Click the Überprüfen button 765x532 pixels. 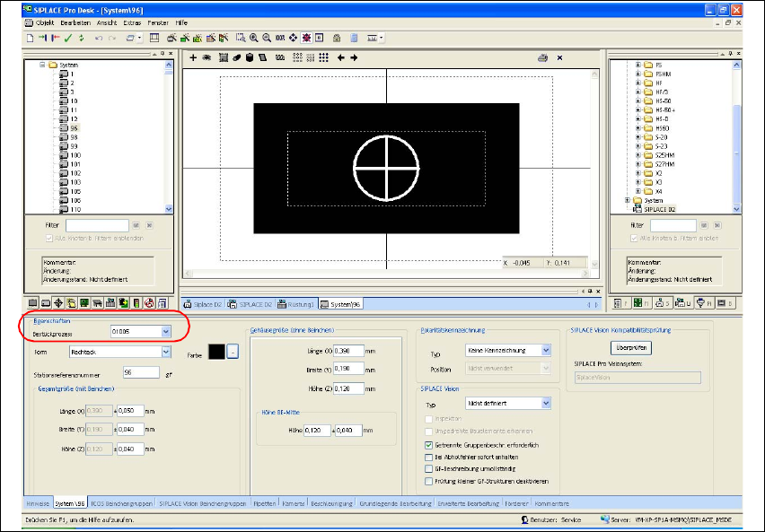[x=631, y=346]
